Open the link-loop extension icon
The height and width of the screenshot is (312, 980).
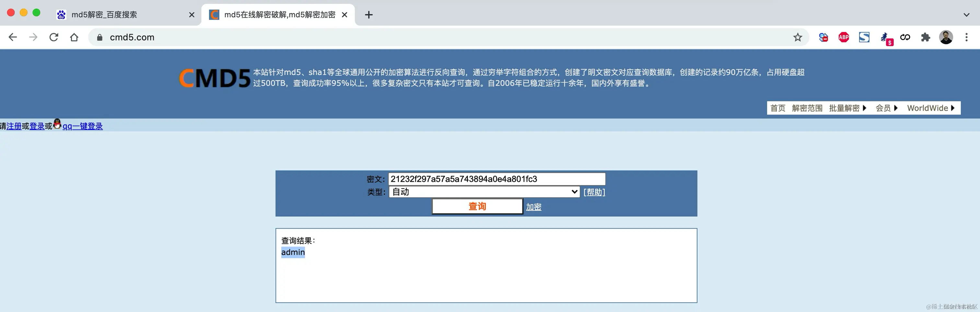[x=905, y=37]
